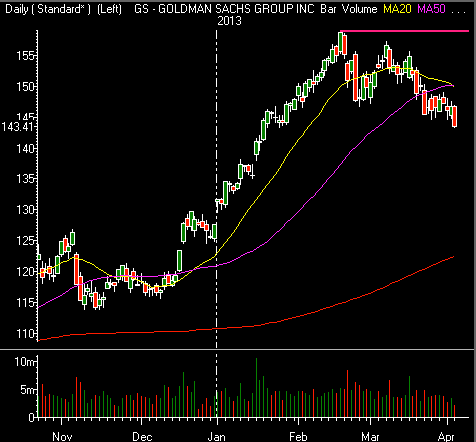Click the (Left) scale label
The image size is (476, 442).
109,9
